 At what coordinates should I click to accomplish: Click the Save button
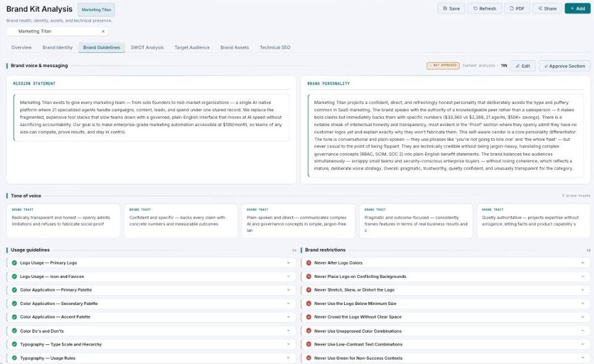[451, 9]
